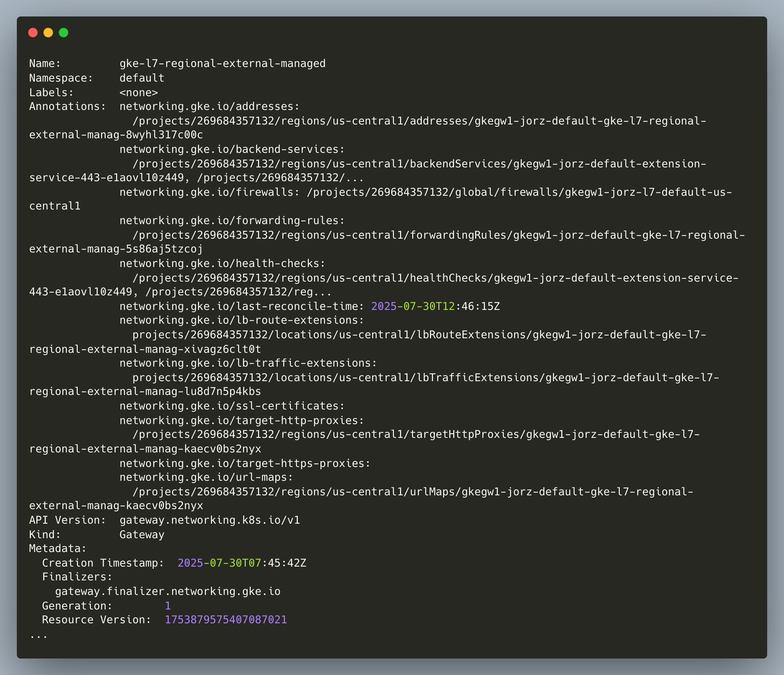Click the networking.gke.io/forwarding-rules annotation key
784x675 pixels.
(232, 221)
